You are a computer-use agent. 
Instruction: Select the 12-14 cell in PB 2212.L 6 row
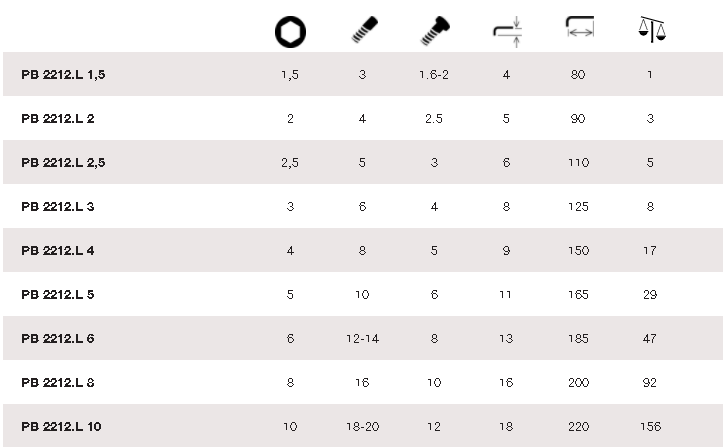362,339
